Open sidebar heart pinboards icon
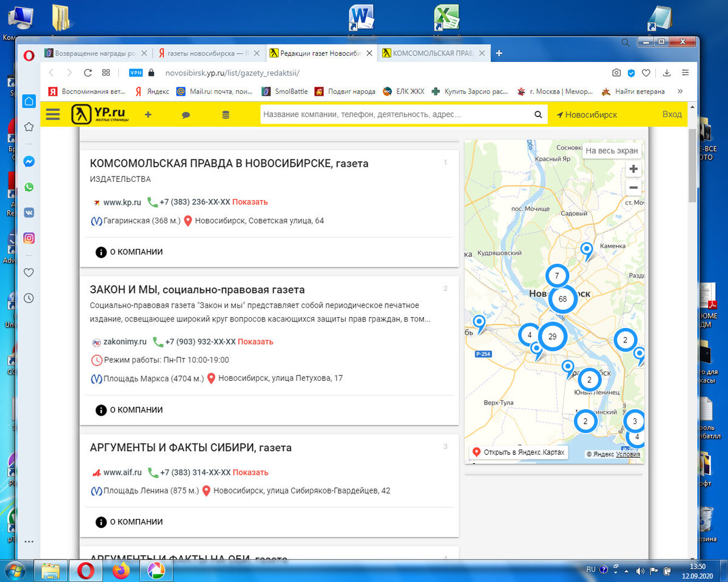The height and width of the screenshot is (582, 728). point(29,273)
